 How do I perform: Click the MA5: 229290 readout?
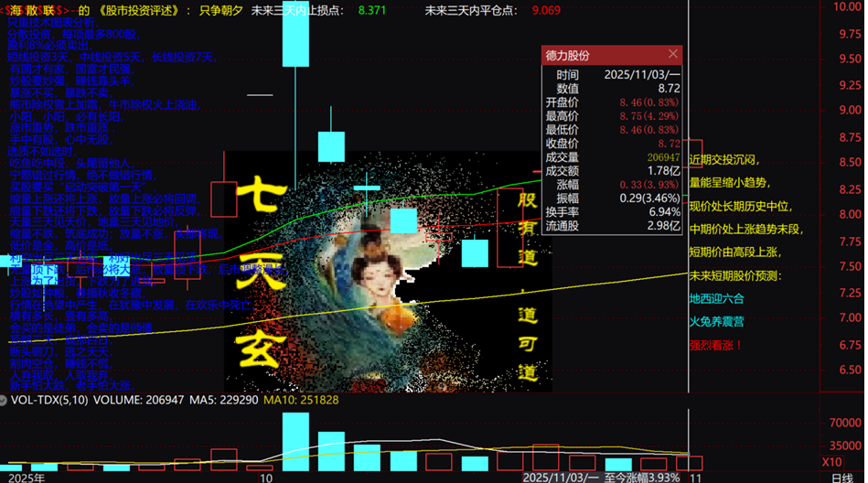click(x=224, y=400)
